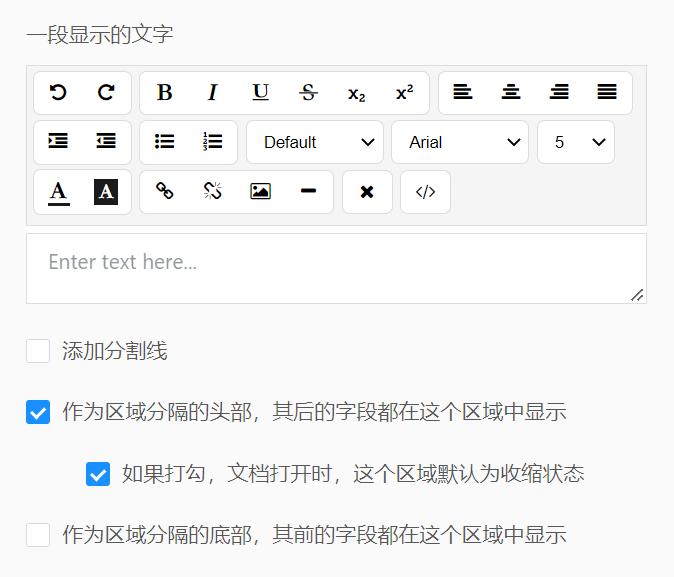Check the 添加分割线 checkbox

(38, 351)
